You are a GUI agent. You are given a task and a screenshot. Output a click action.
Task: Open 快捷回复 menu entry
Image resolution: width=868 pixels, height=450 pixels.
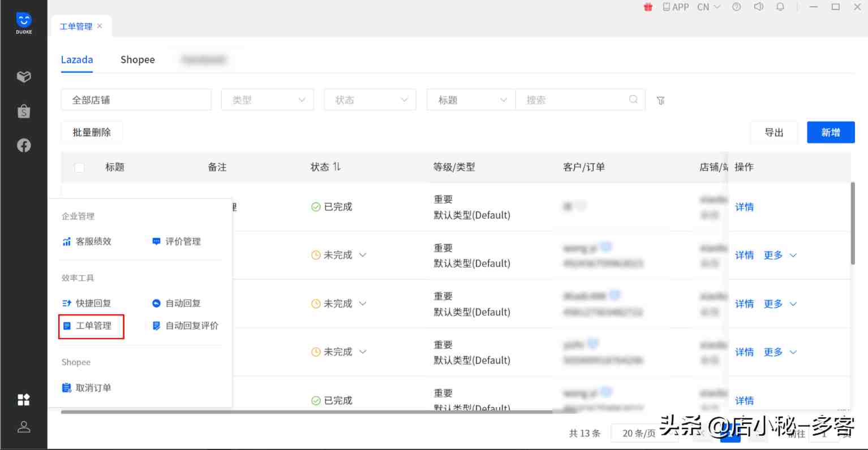87,303
